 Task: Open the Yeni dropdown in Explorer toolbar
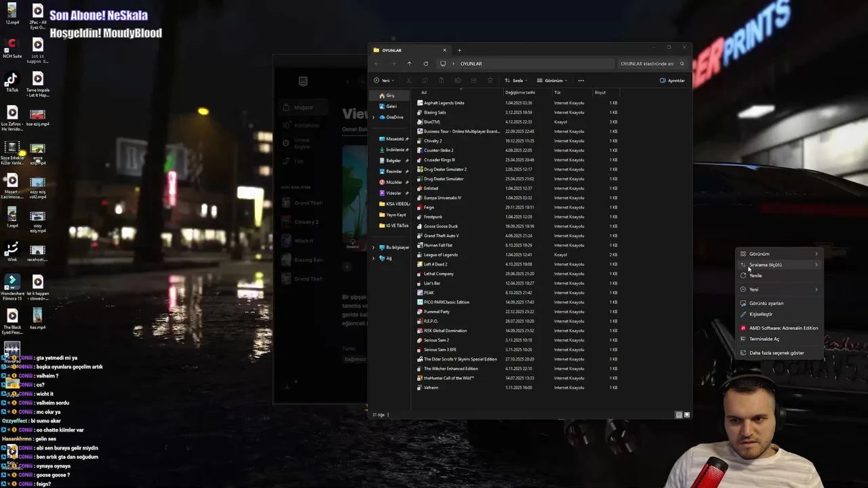pyautogui.click(x=384, y=81)
